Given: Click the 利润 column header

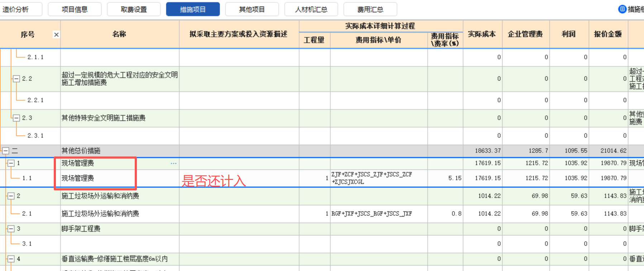Looking at the screenshot, I should (x=569, y=34).
